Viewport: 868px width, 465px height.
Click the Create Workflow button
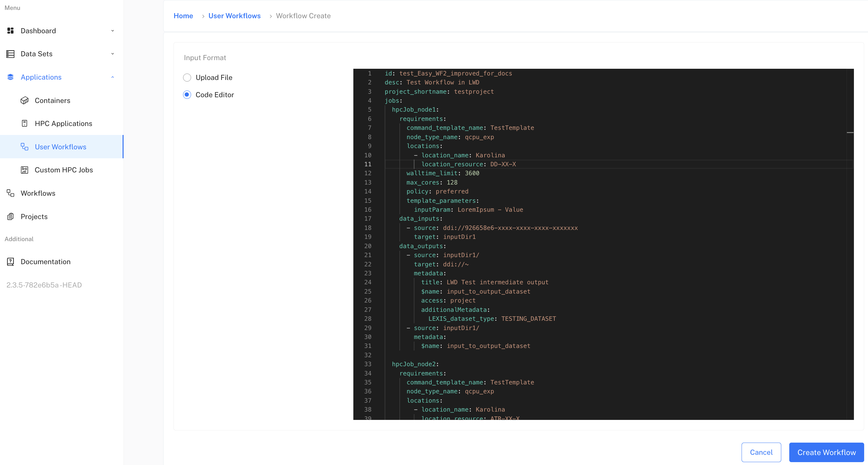(x=826, y=452)
